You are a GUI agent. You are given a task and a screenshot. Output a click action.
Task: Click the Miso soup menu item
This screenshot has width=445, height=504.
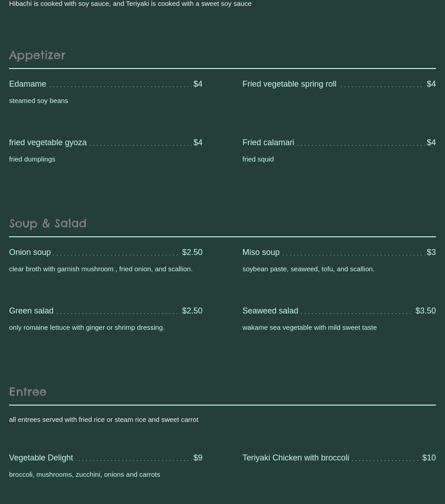click(261, 252)
